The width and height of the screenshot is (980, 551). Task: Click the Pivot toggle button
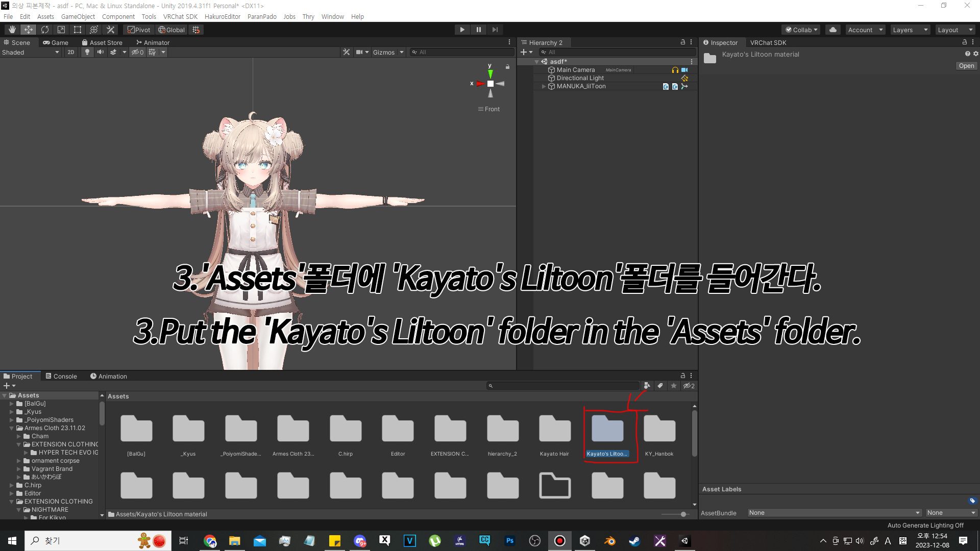[x=138, y=30]
